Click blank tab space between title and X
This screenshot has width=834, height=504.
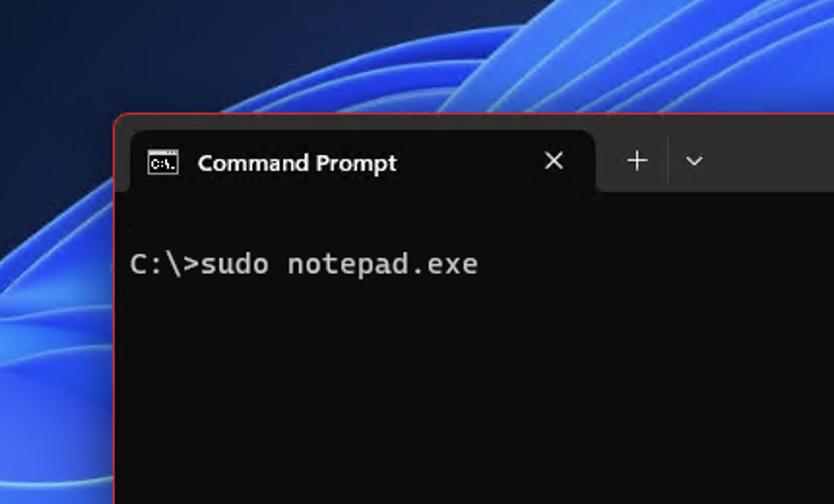(x=468, y=162)
